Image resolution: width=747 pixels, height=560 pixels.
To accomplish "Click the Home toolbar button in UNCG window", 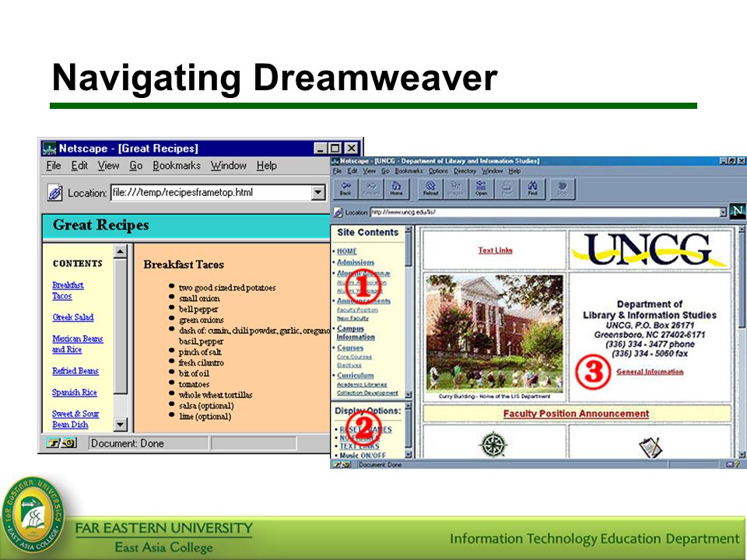I will pos(396,188).
